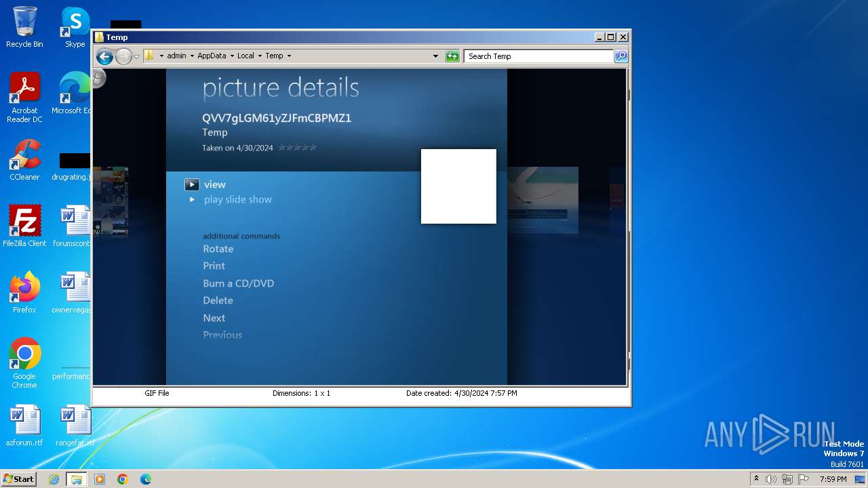This screenshot has height=488, width=868.
Task: Click the QVV7gLGM61yZJFmCBPMZ1 file name
Action: 277,118
